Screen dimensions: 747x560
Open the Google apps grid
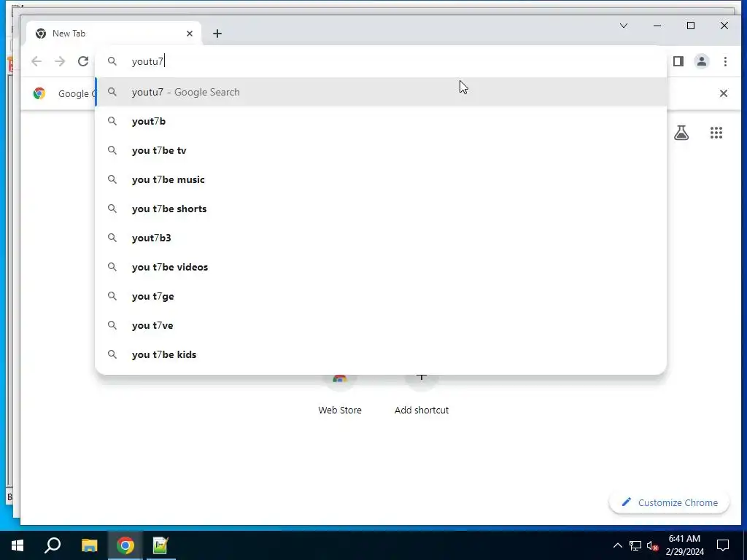[x=716, y=133]
